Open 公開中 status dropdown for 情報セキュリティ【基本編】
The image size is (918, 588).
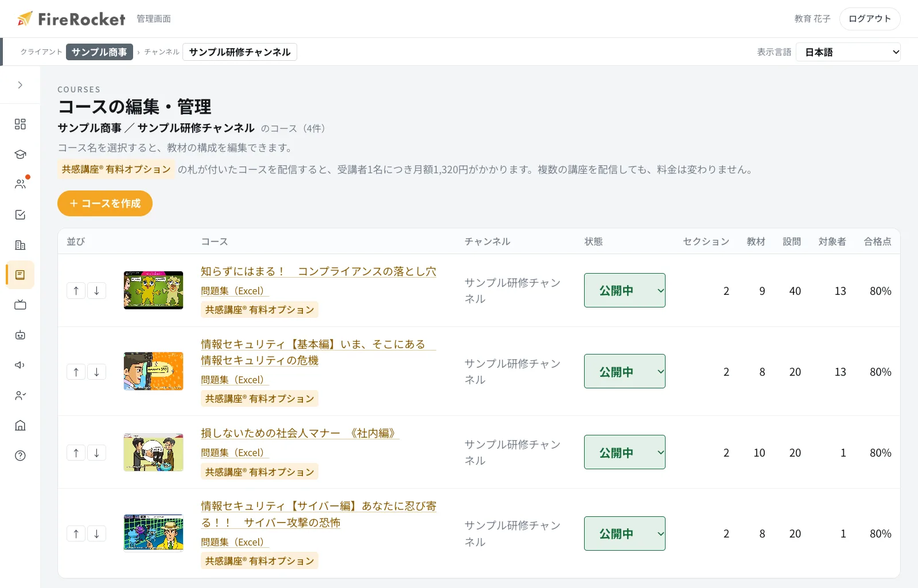tap(625, 371)
